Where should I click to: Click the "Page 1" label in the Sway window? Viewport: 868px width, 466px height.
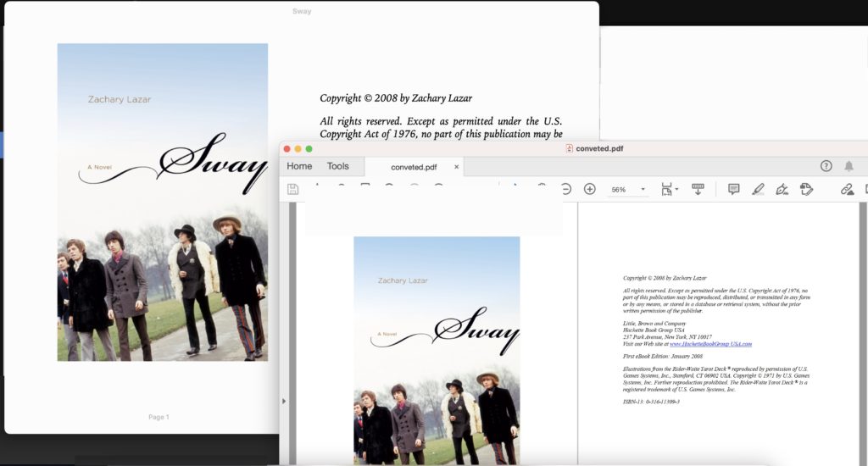tap(159, 417)
